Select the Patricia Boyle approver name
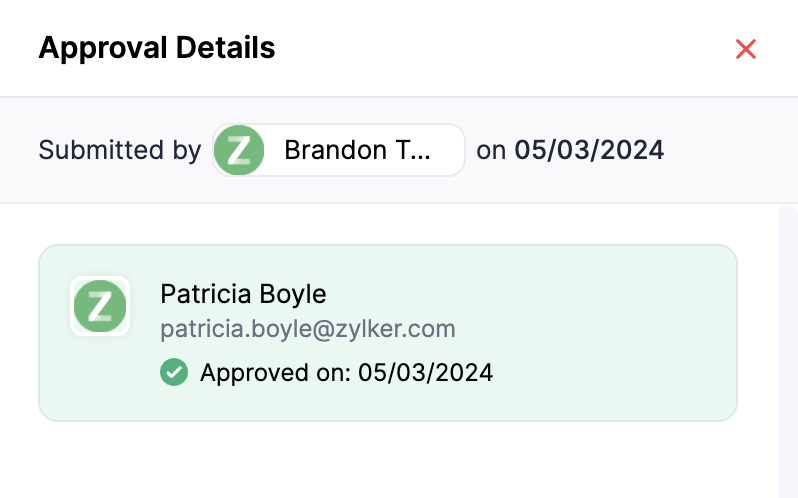Viewport: 798px width, 498px height. point(243,294)
